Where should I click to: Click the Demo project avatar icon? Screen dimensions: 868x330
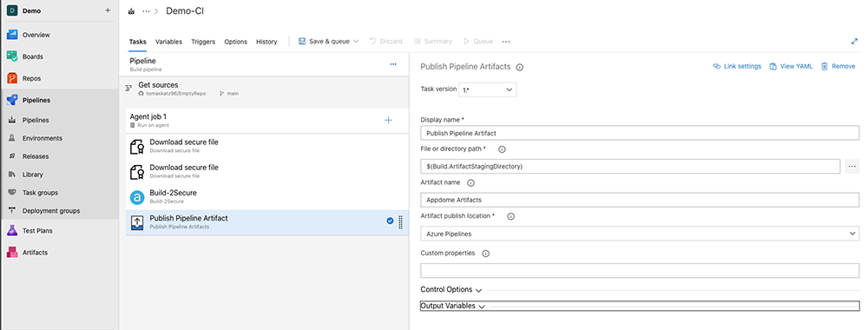[x=13, y=10]
